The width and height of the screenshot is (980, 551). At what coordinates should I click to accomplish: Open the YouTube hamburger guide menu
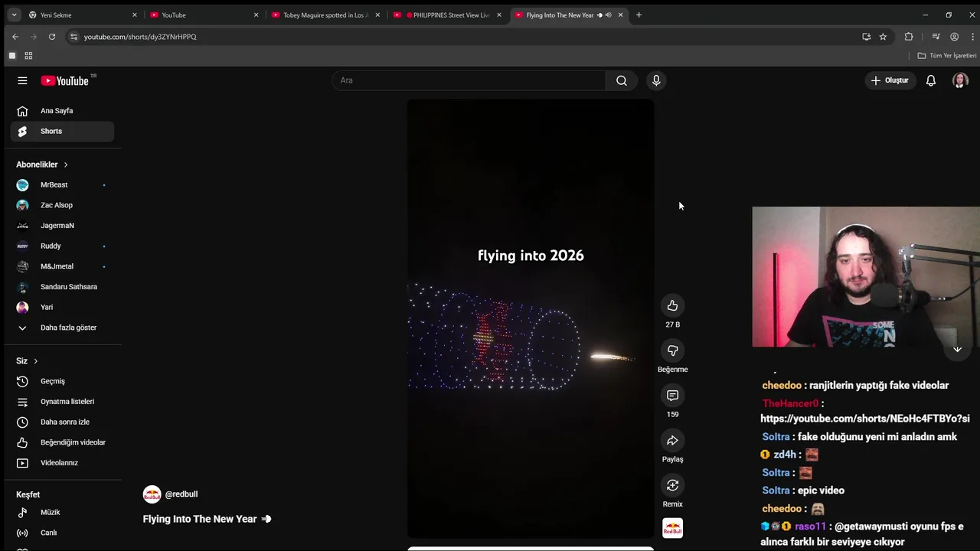click(22, 80)
